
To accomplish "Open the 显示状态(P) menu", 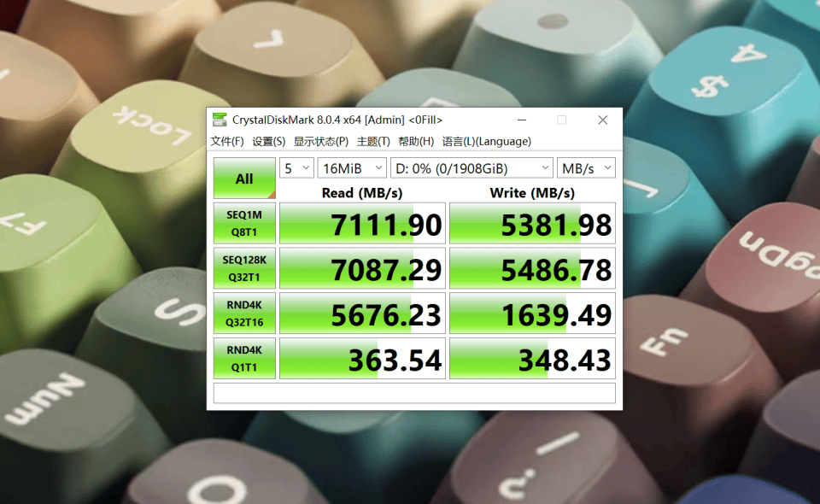I will [x=320, y=142].
